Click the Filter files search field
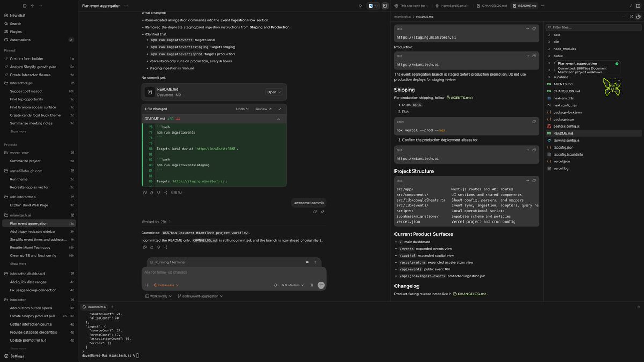Image resolution: width=644 pixels, height=362 pixels. (594, 27)
